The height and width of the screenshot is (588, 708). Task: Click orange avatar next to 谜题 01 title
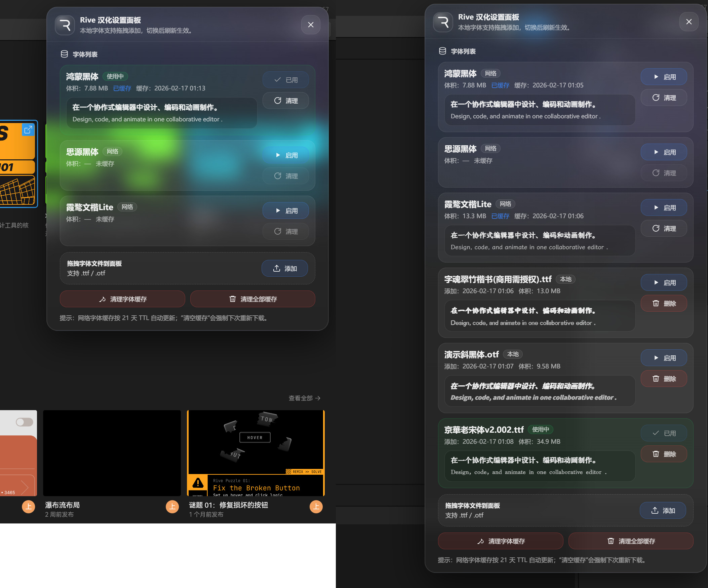[x=316, y=506]
